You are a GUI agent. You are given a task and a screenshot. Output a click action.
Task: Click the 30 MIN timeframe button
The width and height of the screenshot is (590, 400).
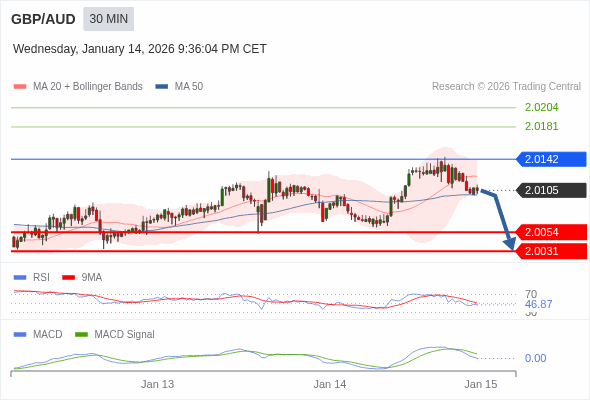[108, 19]
